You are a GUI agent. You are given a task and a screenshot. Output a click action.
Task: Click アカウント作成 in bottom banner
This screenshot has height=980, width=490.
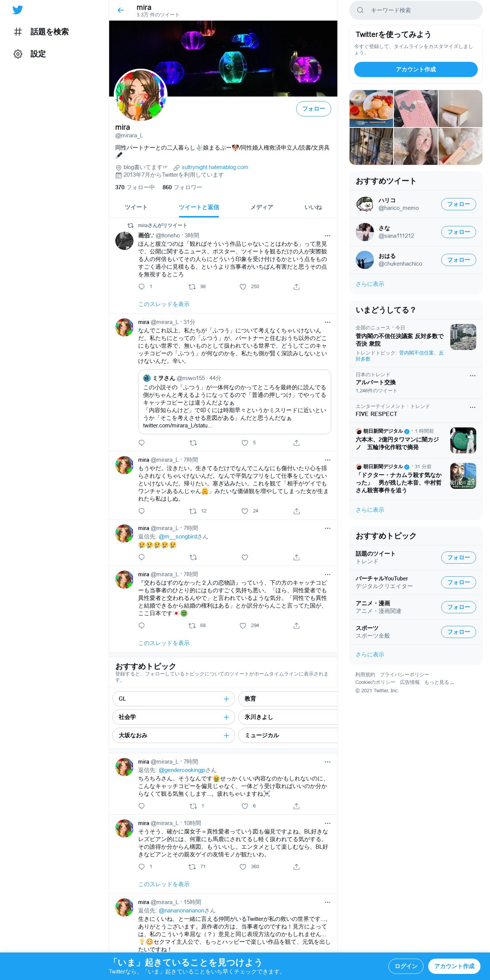click(454, 966)
